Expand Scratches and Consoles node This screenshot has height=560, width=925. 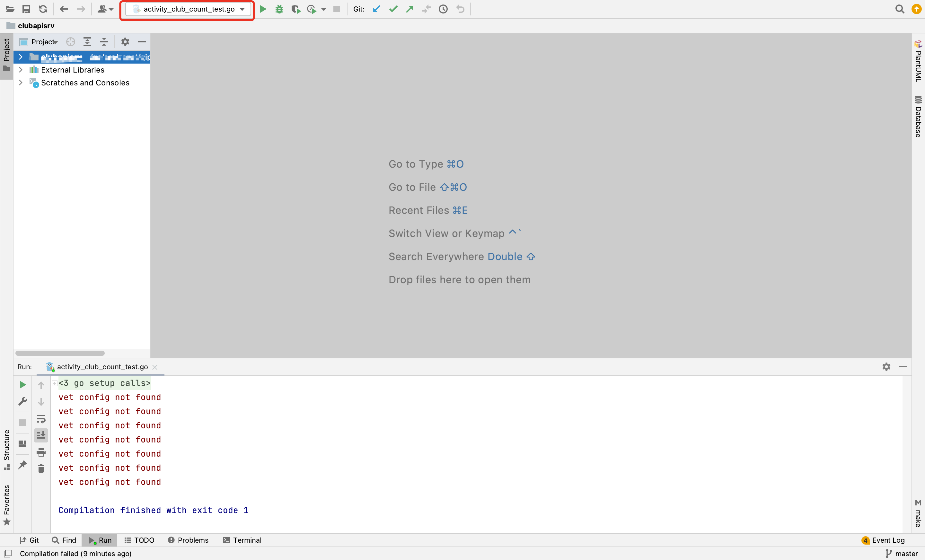[x=21, y=83]
